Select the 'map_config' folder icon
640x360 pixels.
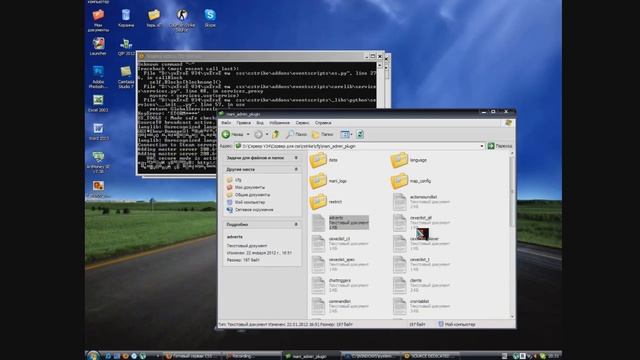[x=399, y=181]
